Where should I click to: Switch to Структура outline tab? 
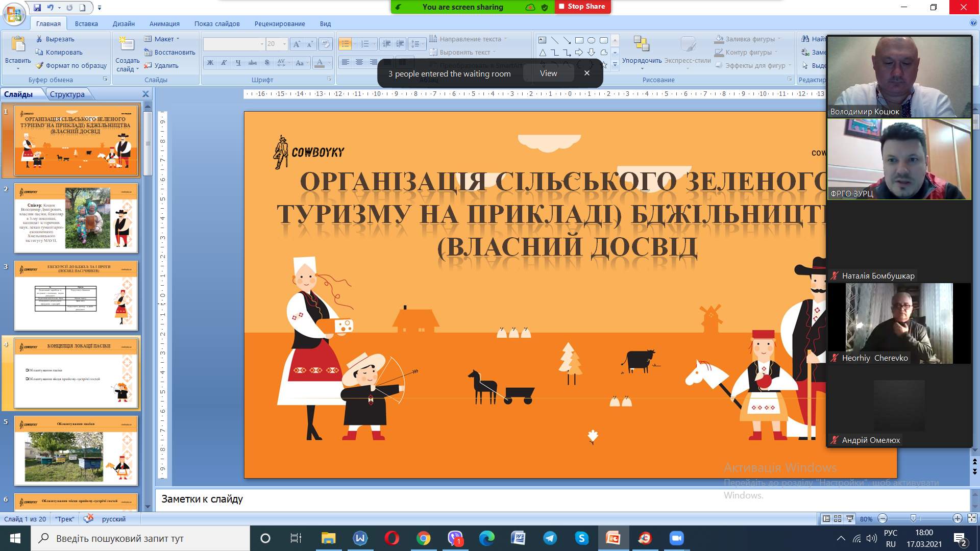click(x=67, y=94)
